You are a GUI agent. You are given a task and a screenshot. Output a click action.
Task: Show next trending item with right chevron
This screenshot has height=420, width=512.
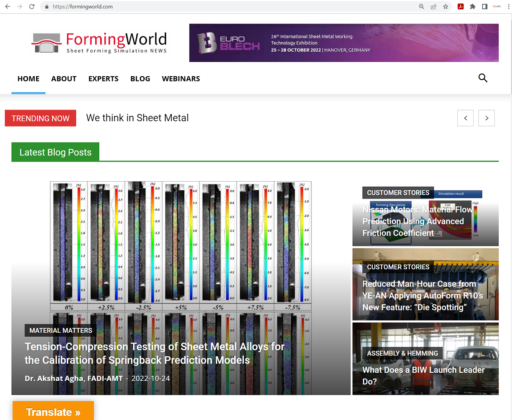tap(486, 118)
